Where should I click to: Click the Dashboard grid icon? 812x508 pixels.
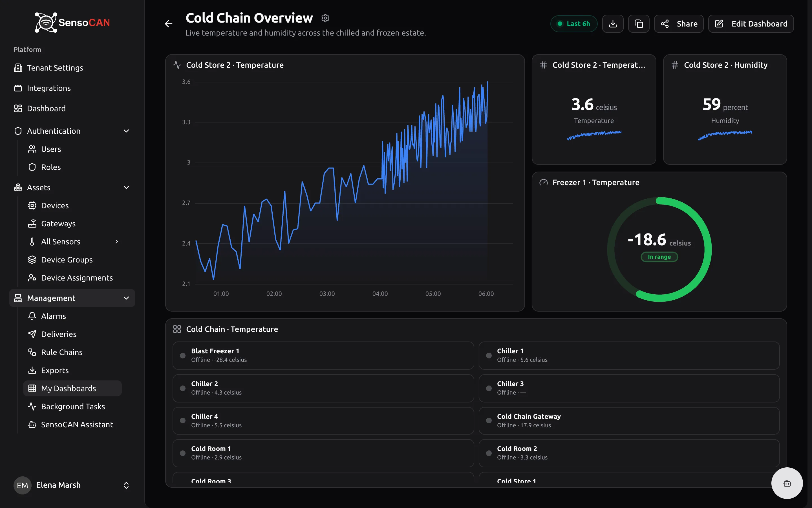pos(18,109)
